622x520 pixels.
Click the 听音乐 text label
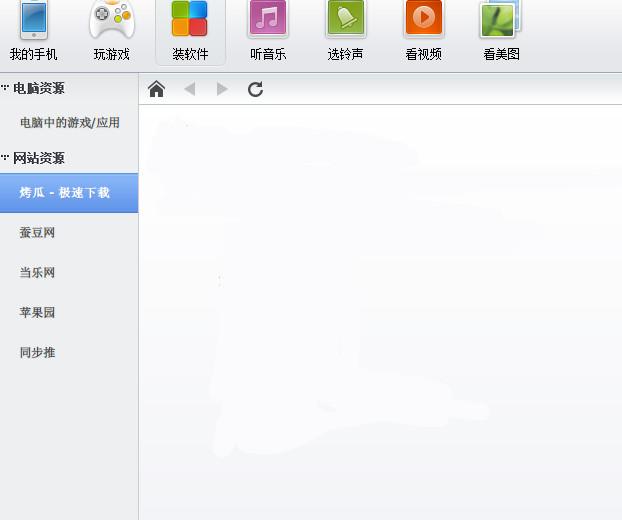(267, 55)
